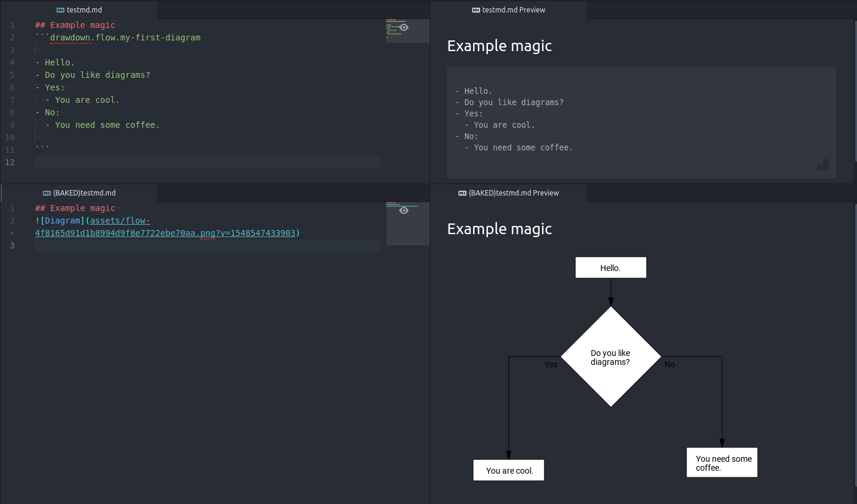Click '## Example magic' line in testmd.md editor
Viewport: 857px width, 504px height.
pos(75,25)
